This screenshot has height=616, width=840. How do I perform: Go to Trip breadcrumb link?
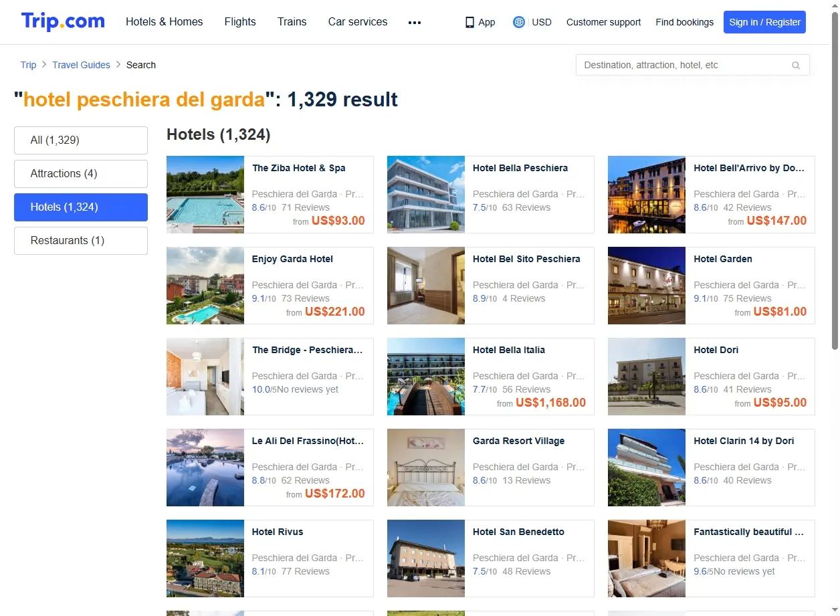pos(28,65)
